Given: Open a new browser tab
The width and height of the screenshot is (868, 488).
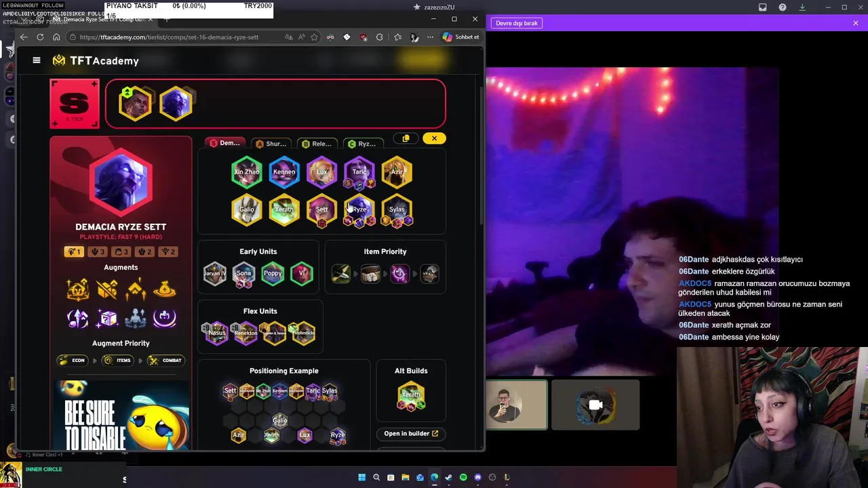Looking at the screenshot, I should click(166, 19).
